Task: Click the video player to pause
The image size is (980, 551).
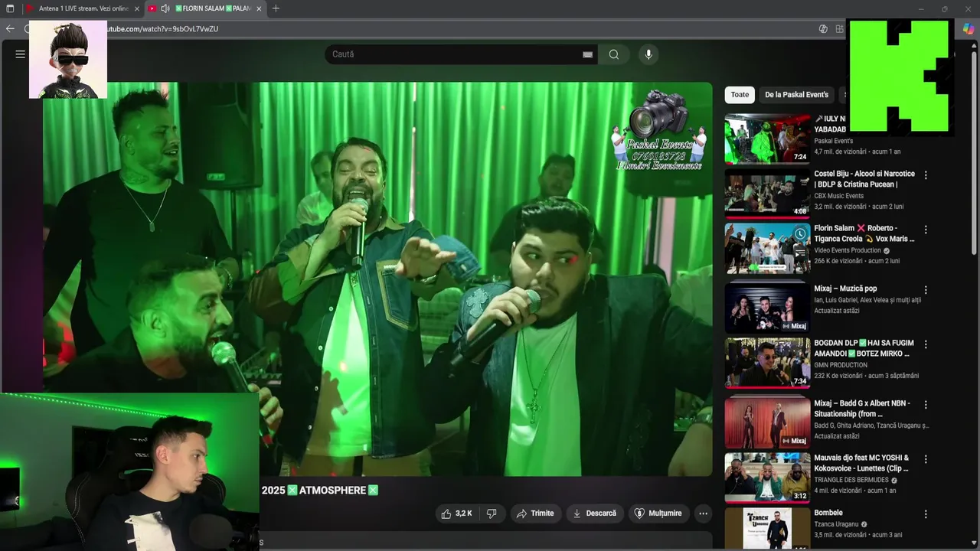Action: [x=377, y=279]
